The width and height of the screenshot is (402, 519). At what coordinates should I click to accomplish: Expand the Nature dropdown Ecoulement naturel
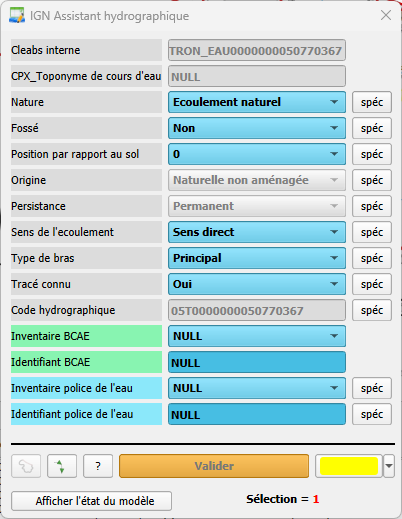pyautogui.click(x=257, y=102)
